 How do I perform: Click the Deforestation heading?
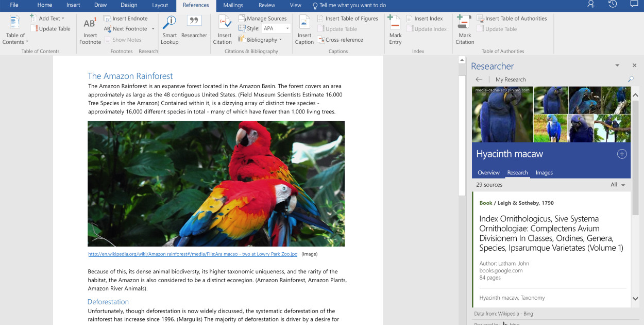coord(108,302)
